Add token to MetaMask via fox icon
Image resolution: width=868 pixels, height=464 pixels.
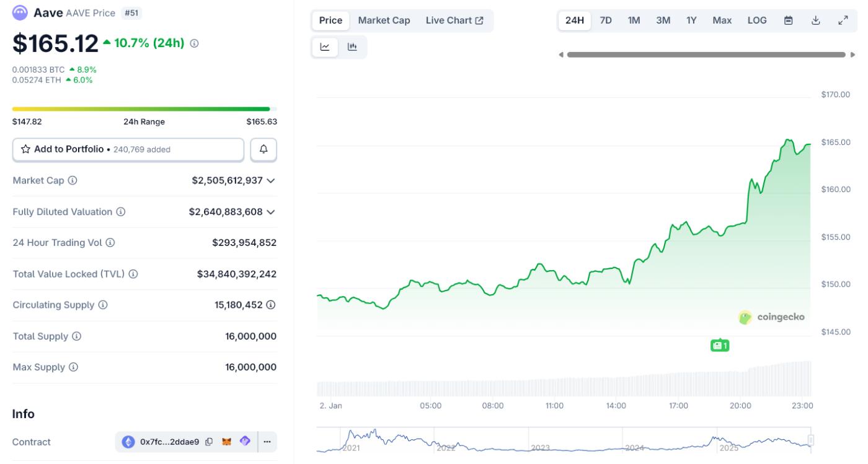(227, 442)
